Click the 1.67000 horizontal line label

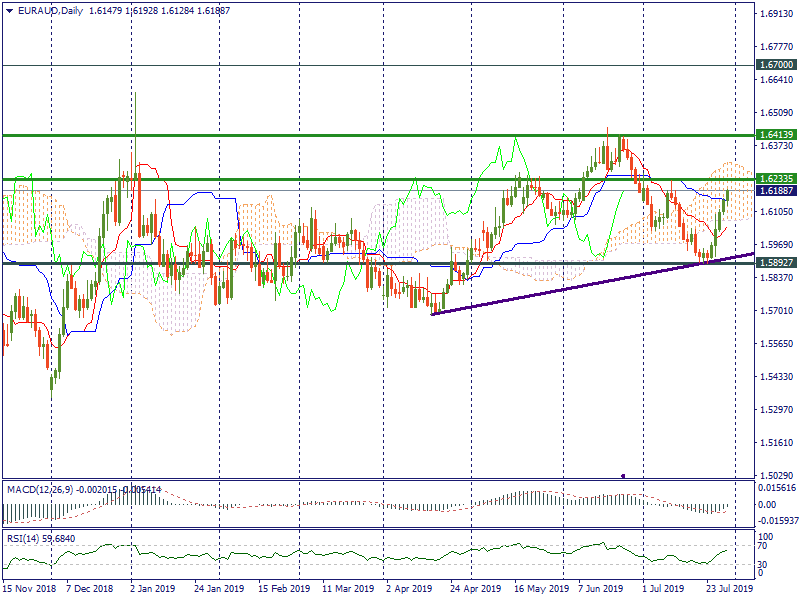[776, 65]
